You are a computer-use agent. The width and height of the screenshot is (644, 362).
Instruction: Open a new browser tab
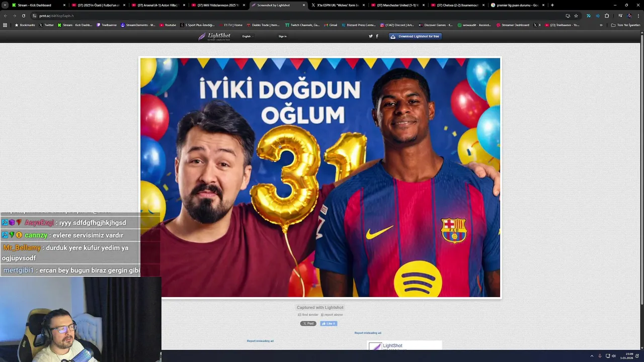(x=552, y=5)
